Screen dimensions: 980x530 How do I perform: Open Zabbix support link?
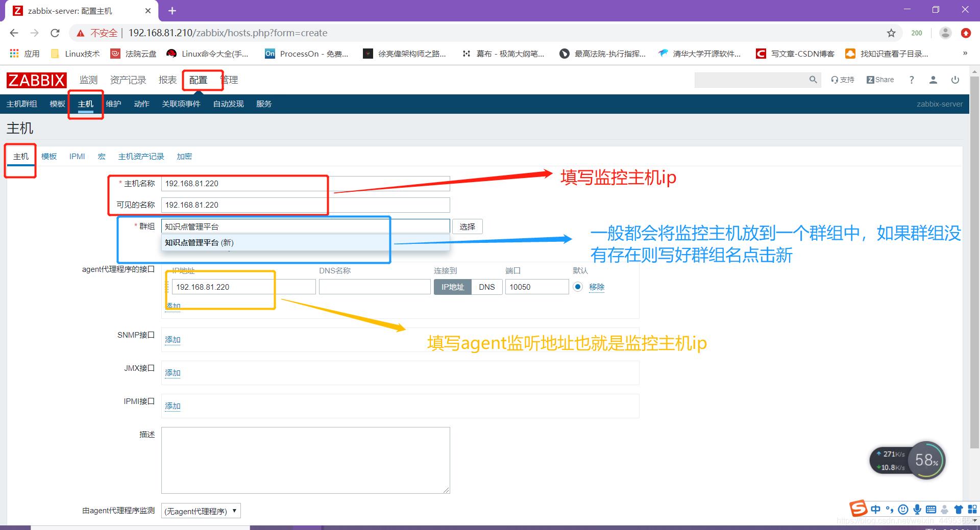point(842,80)
